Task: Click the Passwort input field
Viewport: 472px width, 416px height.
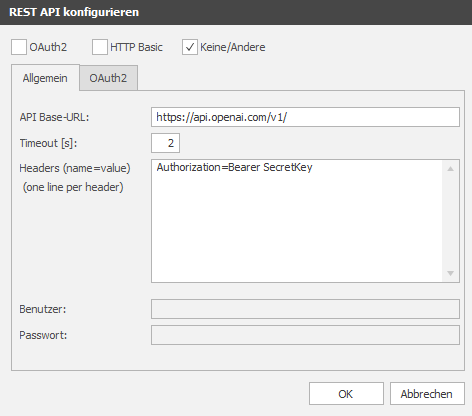Action: pyautogui.click(x=305, y=335)
